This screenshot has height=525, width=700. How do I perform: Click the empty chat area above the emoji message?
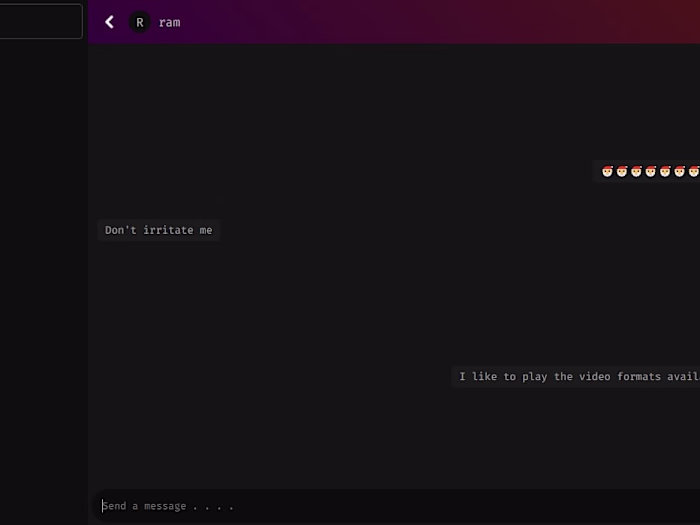[393, 103]
